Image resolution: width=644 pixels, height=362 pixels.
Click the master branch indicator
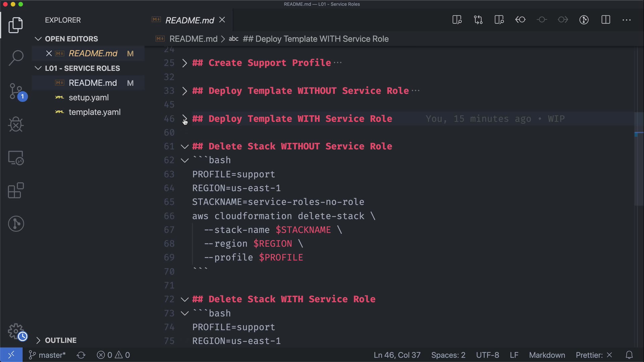(x=47, y=355)
